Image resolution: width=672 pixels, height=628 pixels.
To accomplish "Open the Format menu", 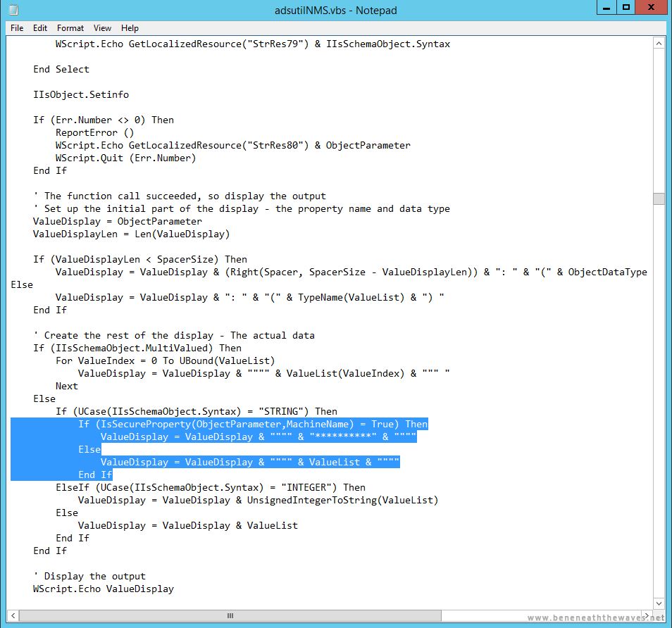I will coord(70,28).
